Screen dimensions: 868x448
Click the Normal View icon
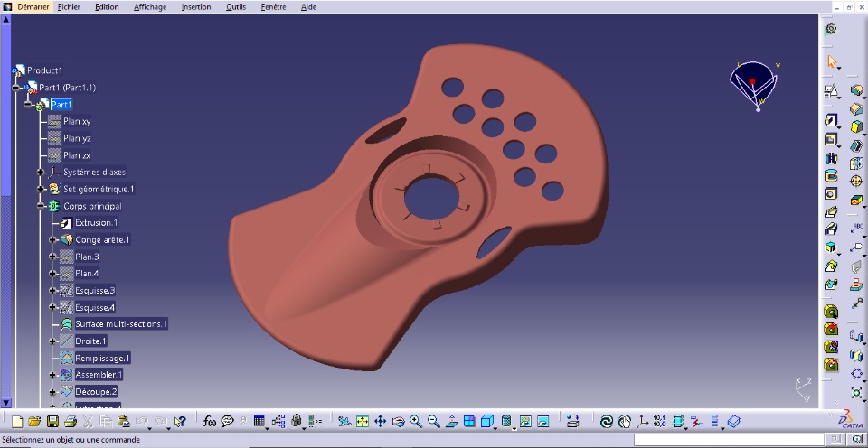point(451,422)
